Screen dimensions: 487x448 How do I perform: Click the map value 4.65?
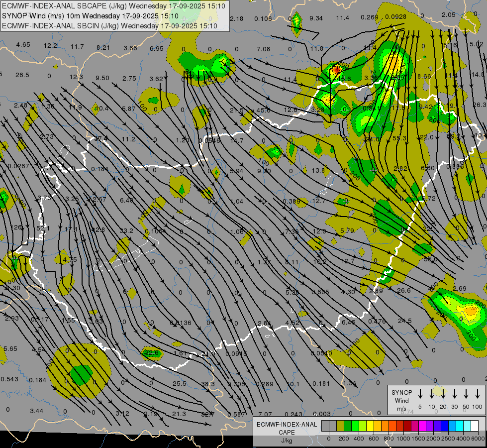pyautogui.click(x=23, y=44)
